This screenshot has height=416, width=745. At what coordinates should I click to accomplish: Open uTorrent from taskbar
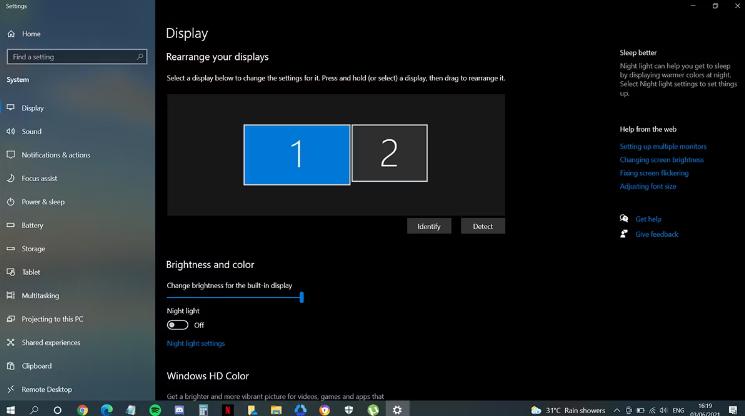[x=373, y=410]
